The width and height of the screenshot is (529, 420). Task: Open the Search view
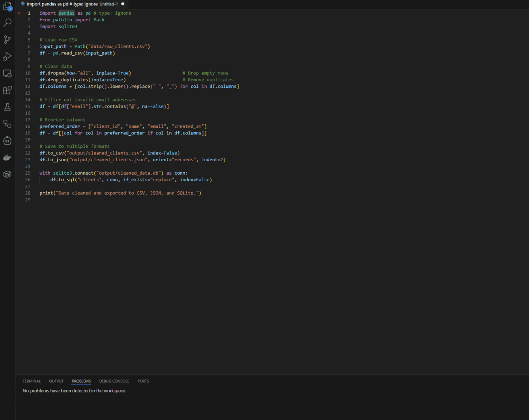point(8,23)
